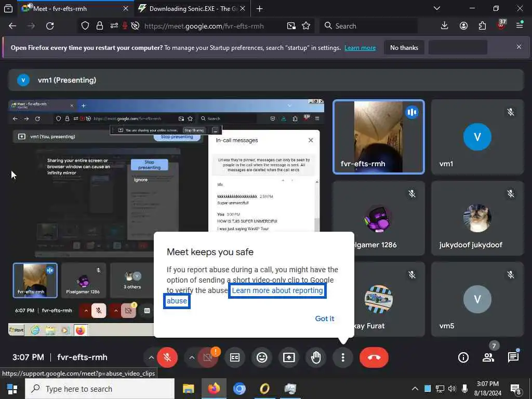Screen dimensions: 532x399
Task: Toggle closed captions button
Action: 235,357
